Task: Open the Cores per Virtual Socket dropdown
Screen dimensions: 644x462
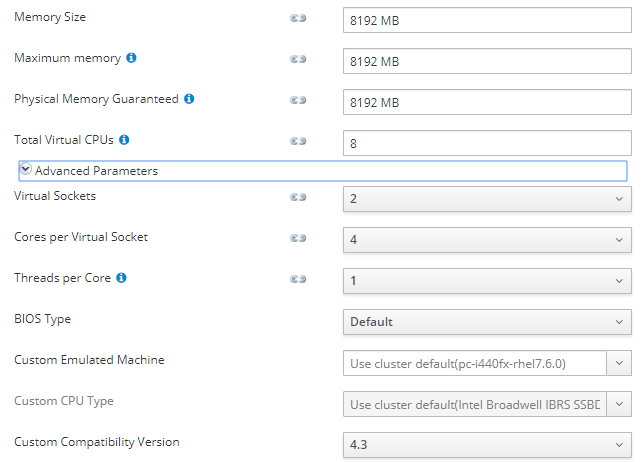Action: [x=487, y=240]
